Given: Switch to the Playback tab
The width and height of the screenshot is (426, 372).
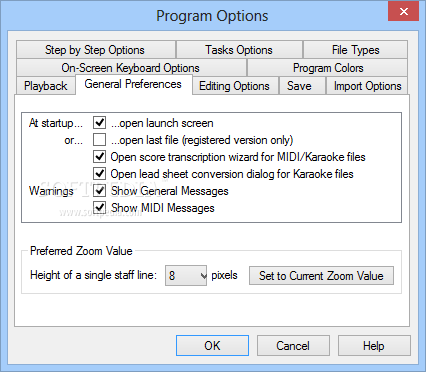Looking at the screenshot, I should [x=46, y=86].
